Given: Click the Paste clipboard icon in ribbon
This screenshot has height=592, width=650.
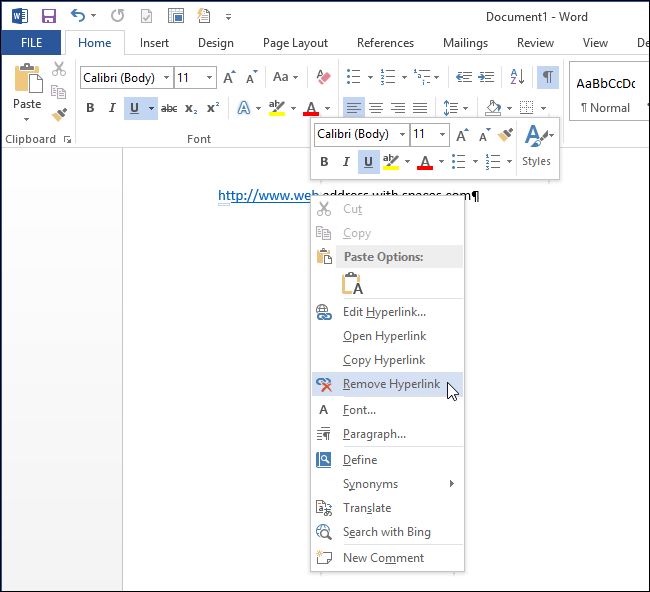Looking at the screenshot, I should click(27, 79).
